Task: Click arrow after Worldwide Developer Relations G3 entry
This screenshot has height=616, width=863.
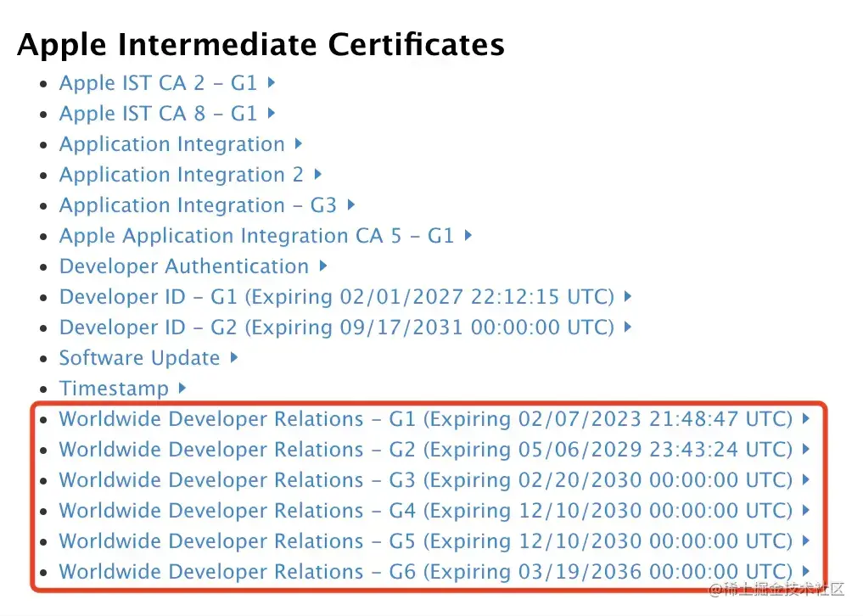Action: click(x=806, y=479)
